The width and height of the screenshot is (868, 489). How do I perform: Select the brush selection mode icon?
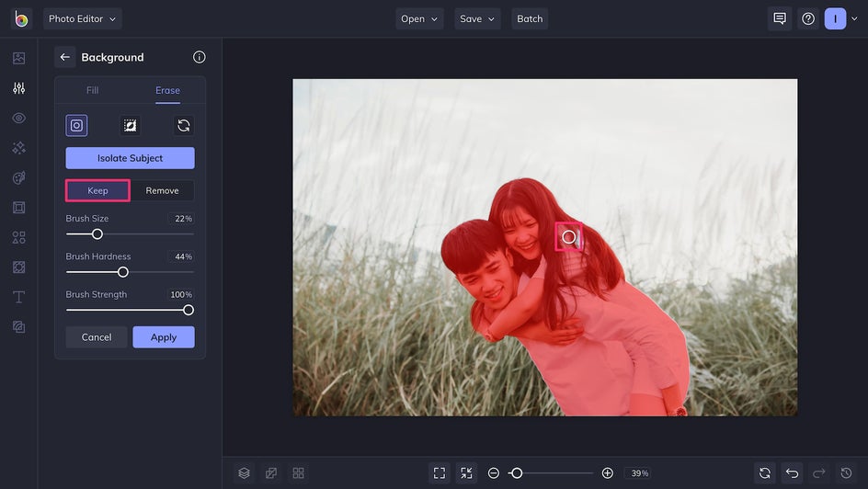click(76, 126)
